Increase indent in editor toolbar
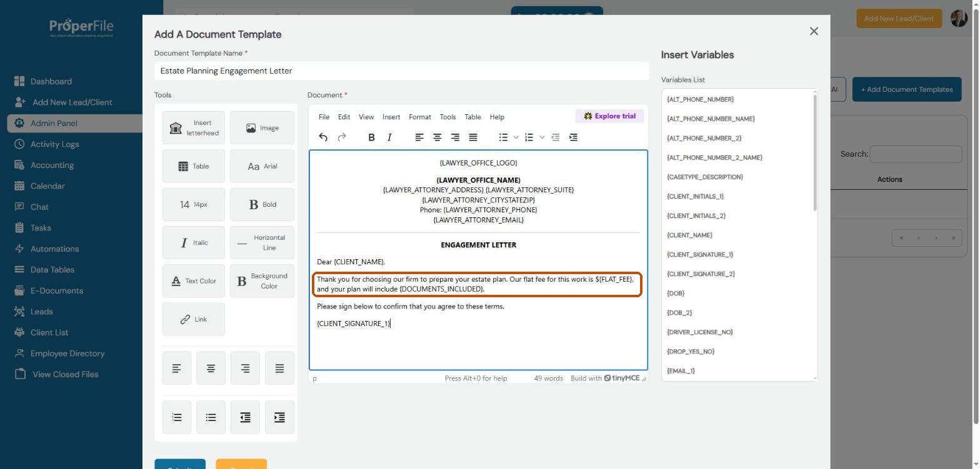The image size is (980, 469). pos(573,137)
